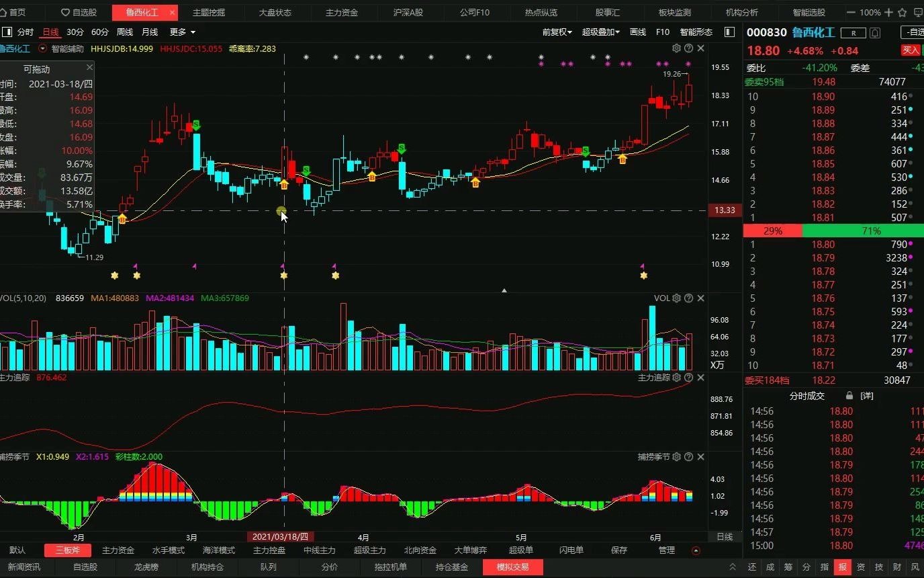Open VOL indicator settings gear
The width and height of the screenshot is (924, 578).
(677, 298)
